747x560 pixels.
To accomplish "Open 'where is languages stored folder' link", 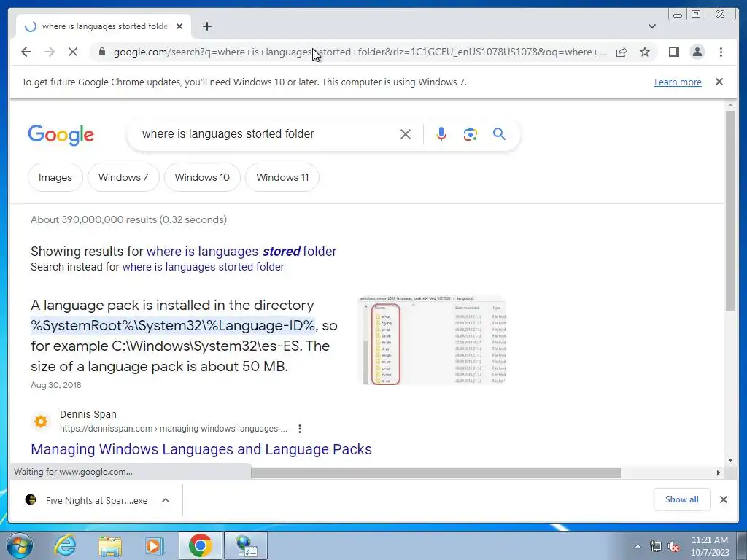I will pyautogui.click(x=241, y=251).
